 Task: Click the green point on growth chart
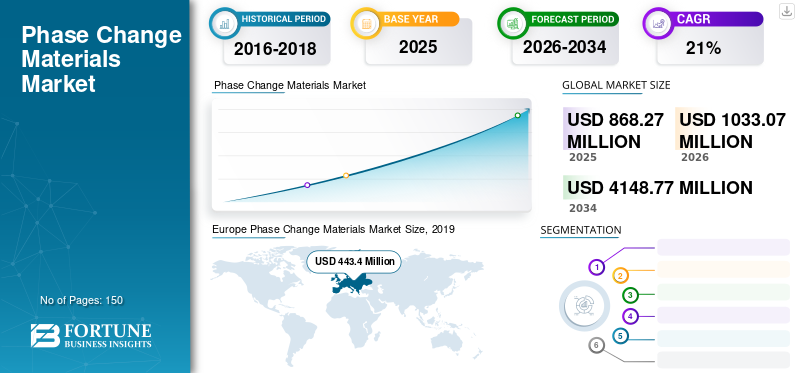(x=517, y=115)
